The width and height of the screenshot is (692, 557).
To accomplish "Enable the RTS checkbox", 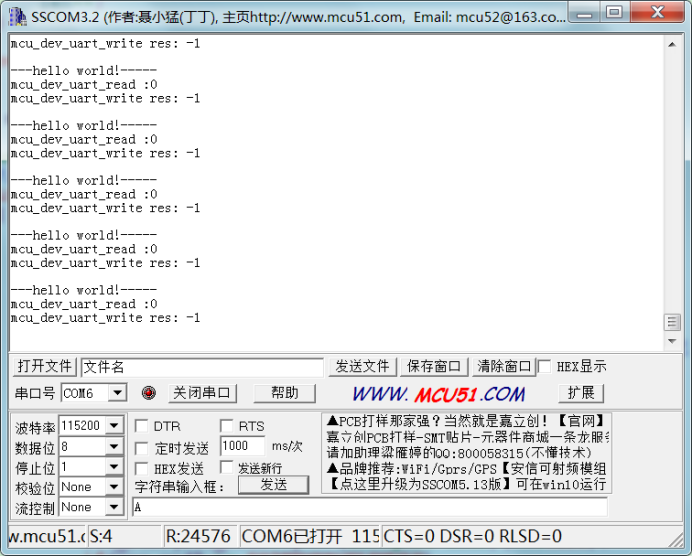I will pyautogui.click(x=226, y=426).
